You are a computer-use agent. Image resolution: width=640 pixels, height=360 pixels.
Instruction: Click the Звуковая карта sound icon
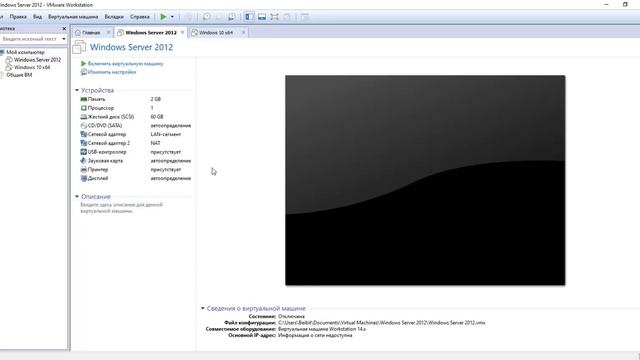[x=84, y=160]
